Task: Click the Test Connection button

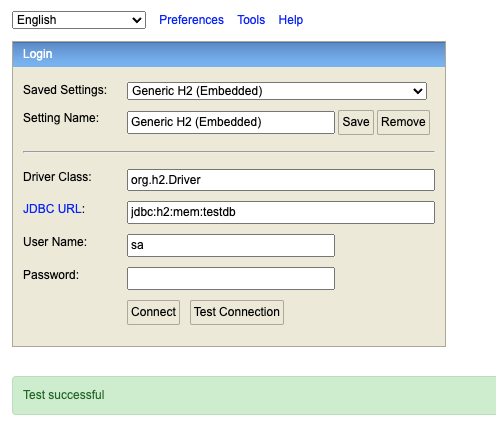Action: pos(237,312)
